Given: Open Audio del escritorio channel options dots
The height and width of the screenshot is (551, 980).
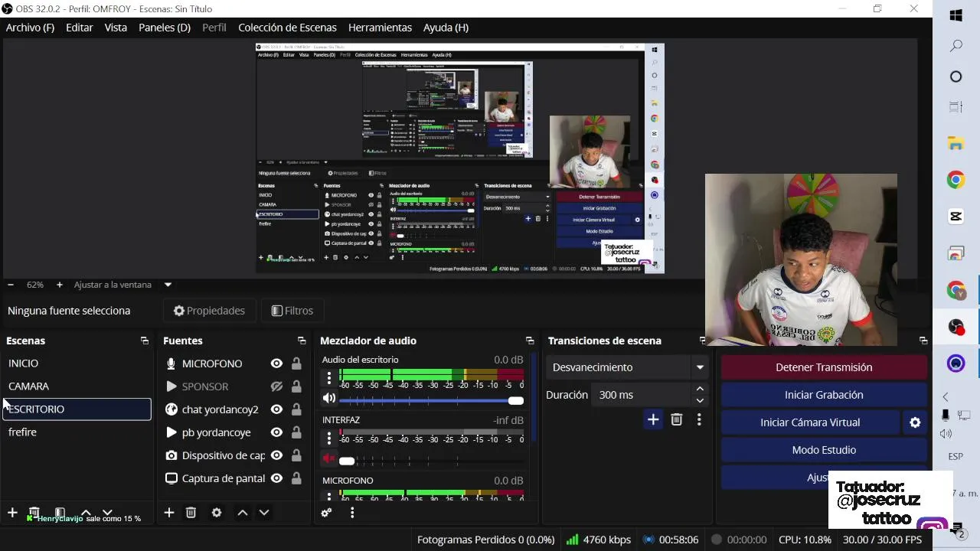Looking at the screenshot, I should click(x=329, y=377).
